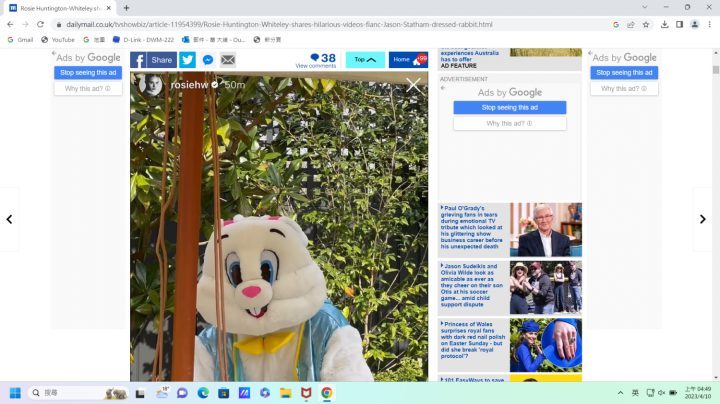Viewport: 720px width, 404px height.
Task: Open Princess of Wales story thumbnail
Action: (x=546, y=345)
